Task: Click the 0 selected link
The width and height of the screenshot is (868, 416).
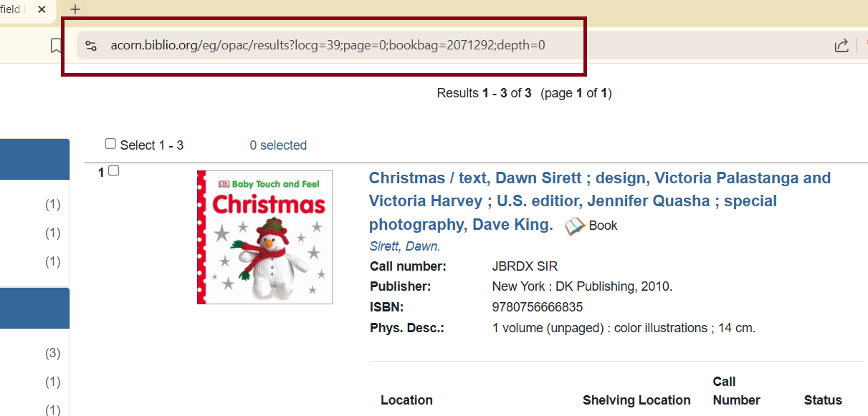Action: coord(278,145)
